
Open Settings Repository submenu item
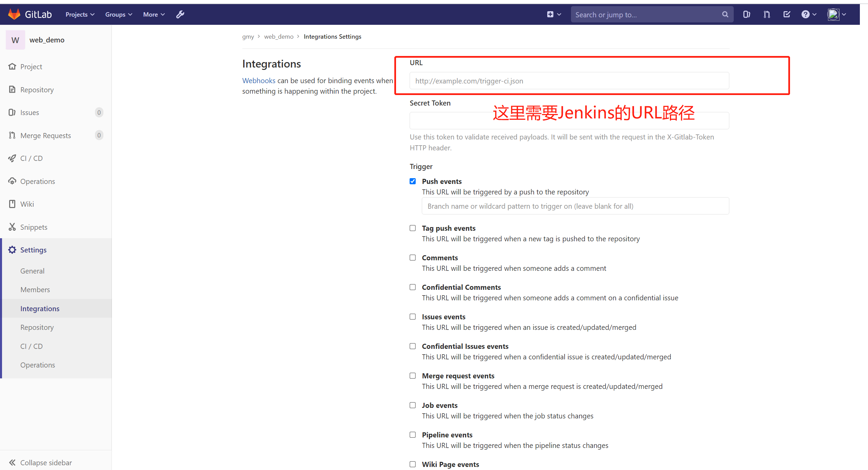37,327
